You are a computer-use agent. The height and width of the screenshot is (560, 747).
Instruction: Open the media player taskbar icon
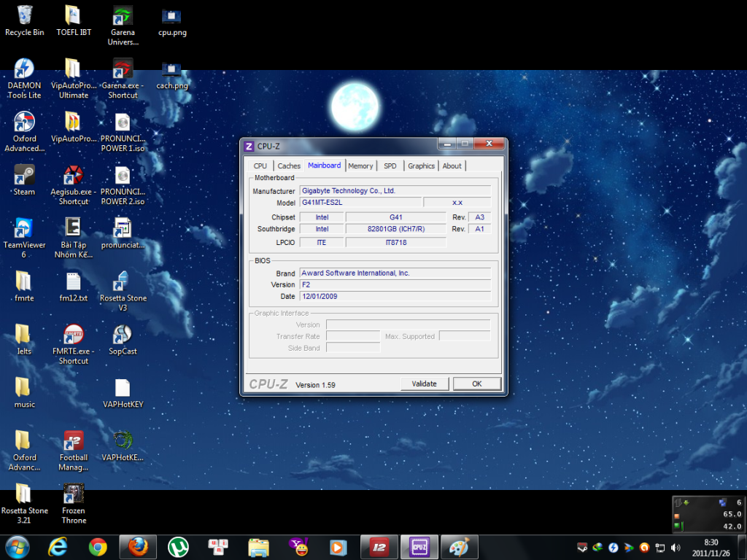[338, 547]
